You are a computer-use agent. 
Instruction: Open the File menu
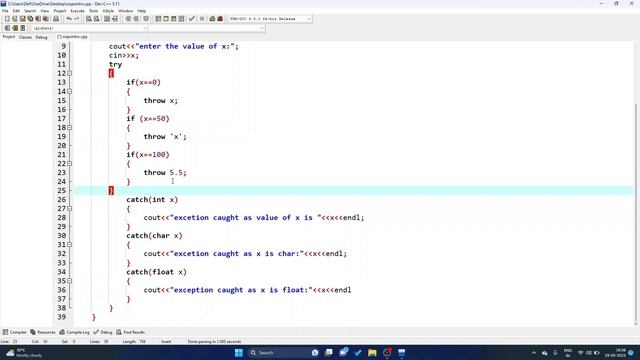click(5, 11)
